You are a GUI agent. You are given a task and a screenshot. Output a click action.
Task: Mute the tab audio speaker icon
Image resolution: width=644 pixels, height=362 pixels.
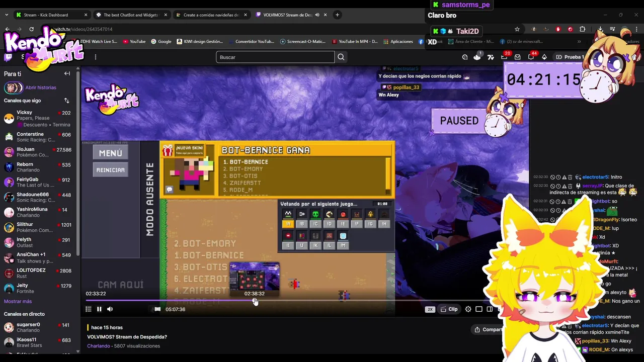click(x=317, y=15)
